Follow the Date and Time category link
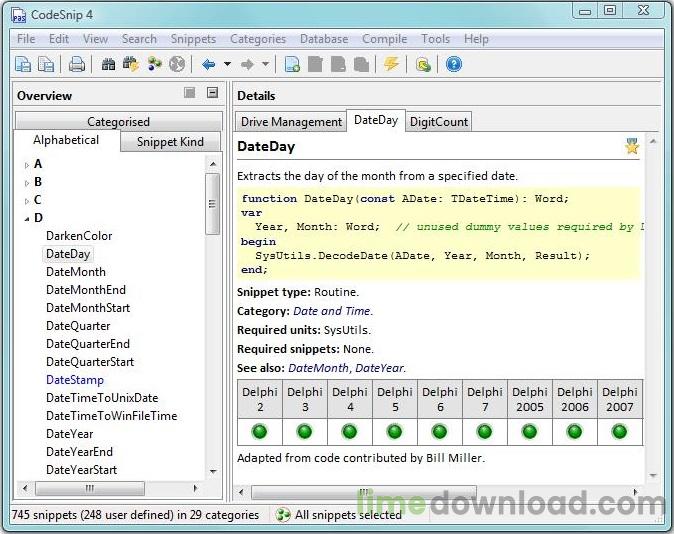This screenshot has width=674, height=534. 332,311
